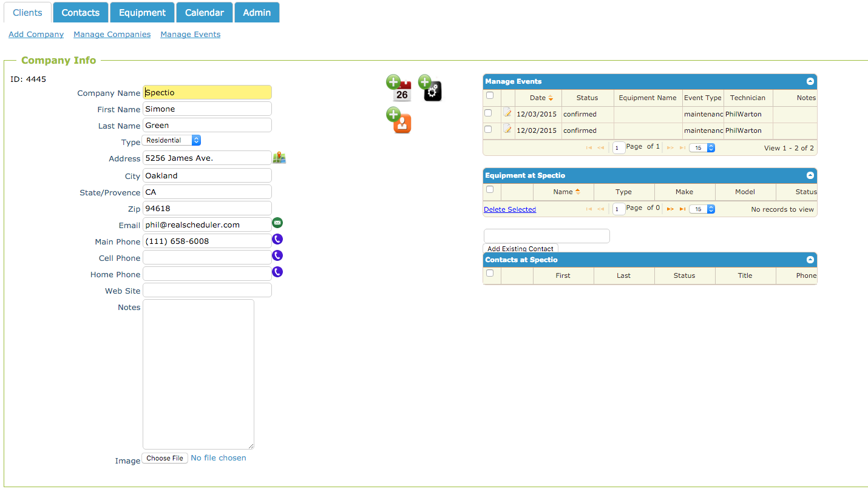Click the Add Existing Contact button

pos(520,248)
